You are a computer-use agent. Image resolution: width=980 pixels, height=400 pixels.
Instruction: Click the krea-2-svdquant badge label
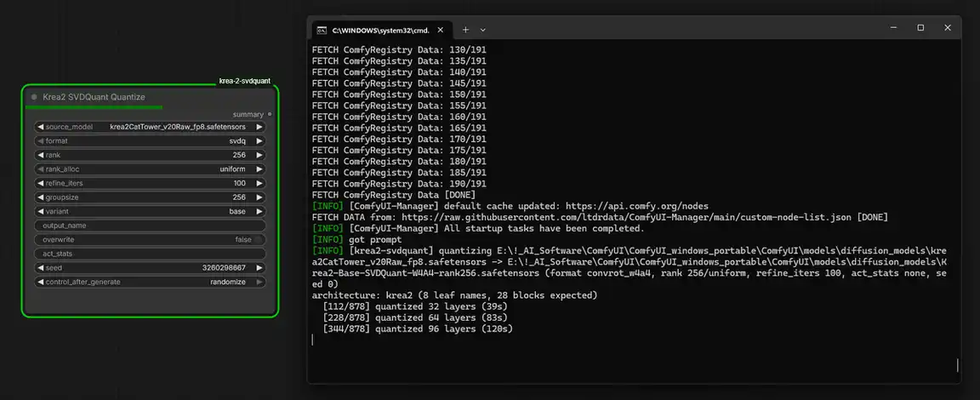(x=244, y=81)
